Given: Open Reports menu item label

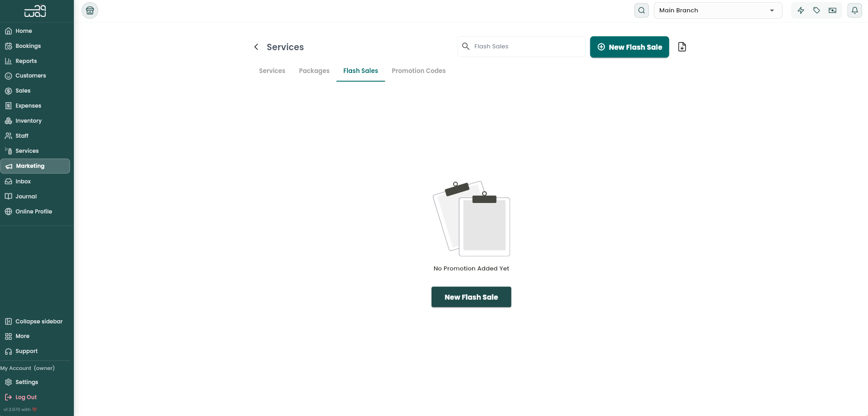Looking at the screenshot, I should click(x=26, y=61).
